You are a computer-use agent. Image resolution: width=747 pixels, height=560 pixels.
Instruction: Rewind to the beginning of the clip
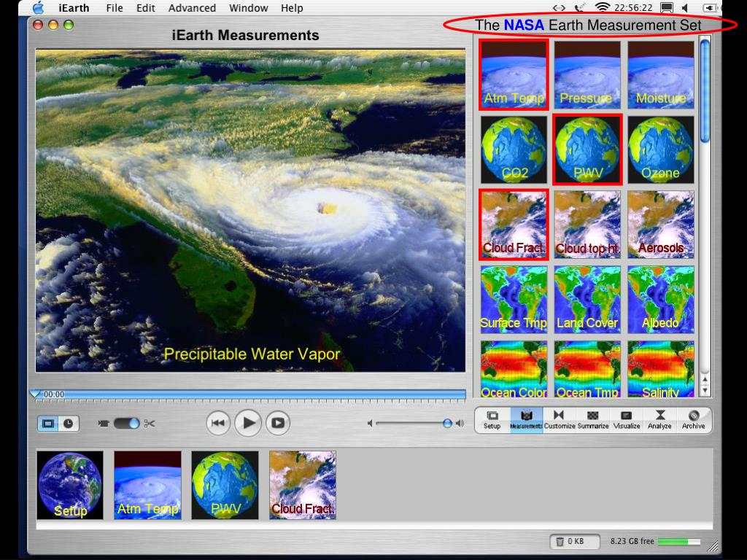[x=218, y=423]
